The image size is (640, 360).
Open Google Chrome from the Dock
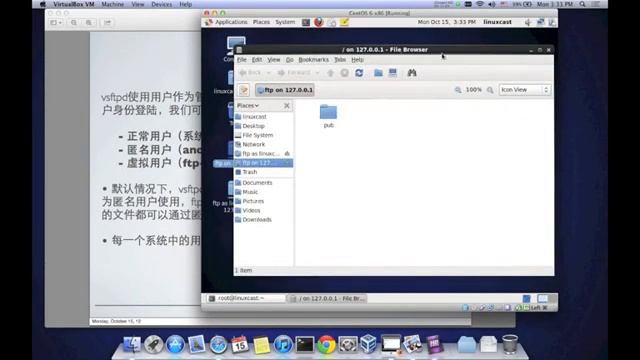[x=326, y=344]
